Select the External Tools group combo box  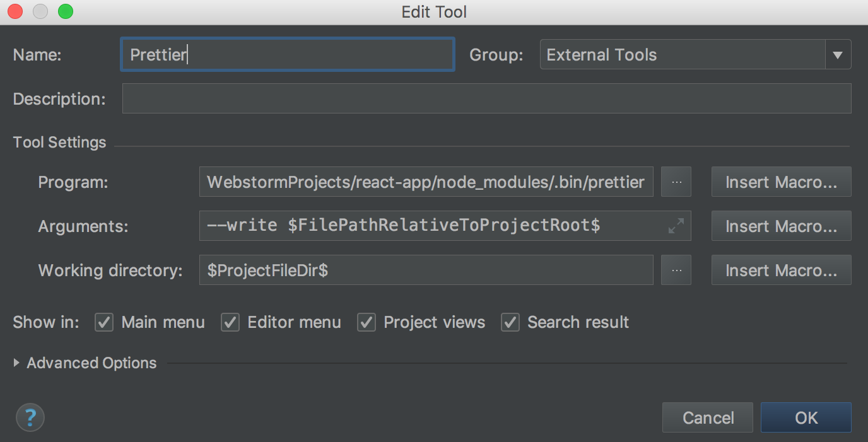[683, 55]
